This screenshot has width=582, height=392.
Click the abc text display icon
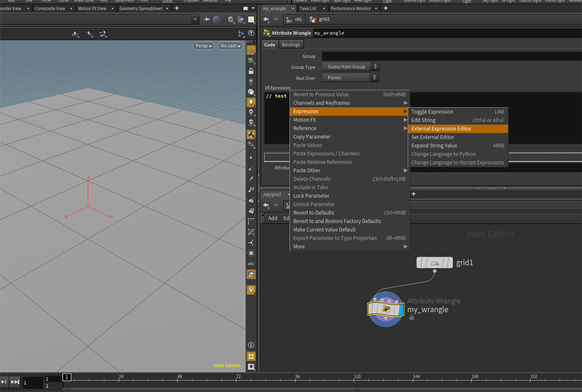(251, 264)
